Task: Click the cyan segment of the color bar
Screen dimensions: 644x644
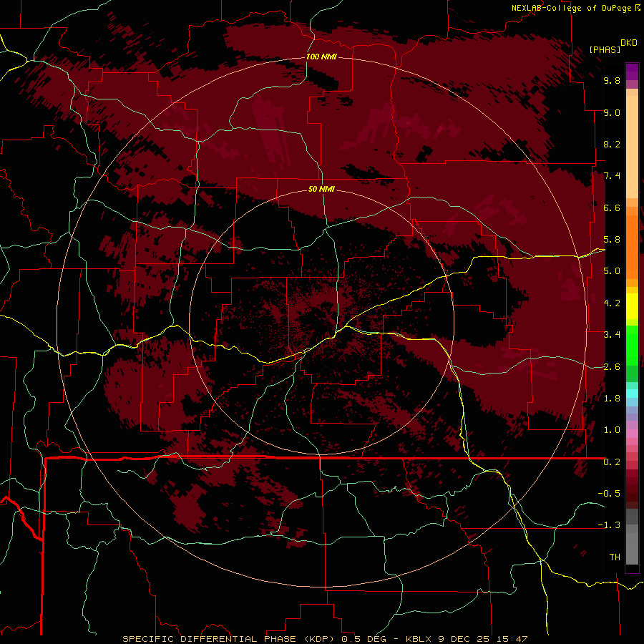Action: (x=632, y=394)
